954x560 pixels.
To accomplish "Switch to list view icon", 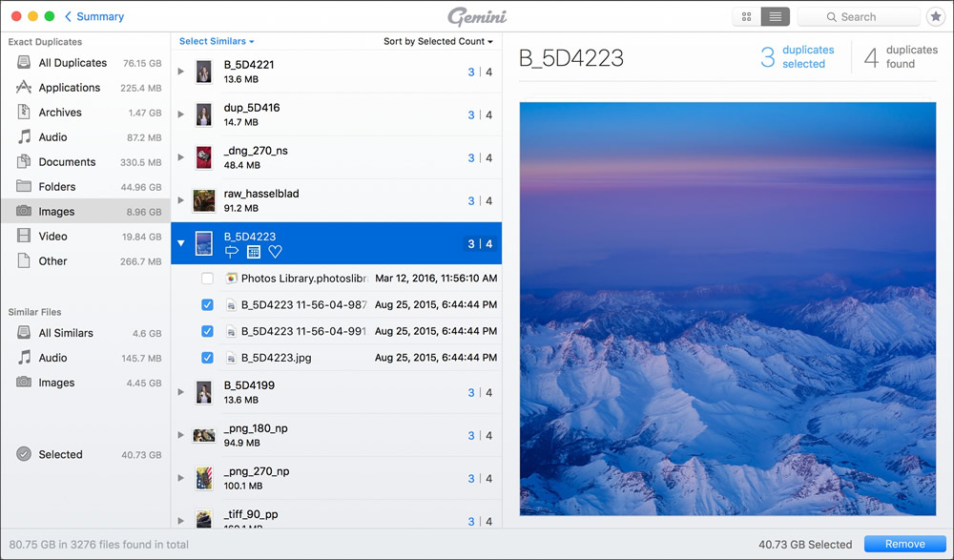I will click(775, 17).
